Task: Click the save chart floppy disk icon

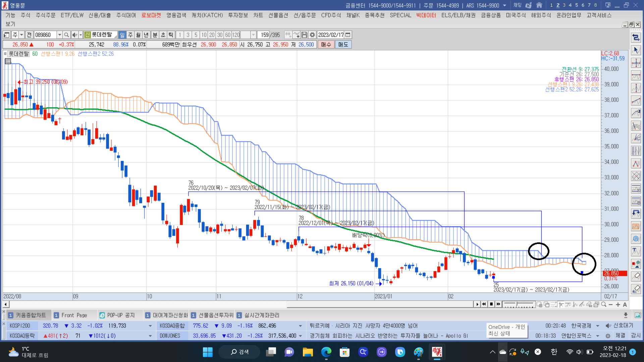Action: click(304, 35)
